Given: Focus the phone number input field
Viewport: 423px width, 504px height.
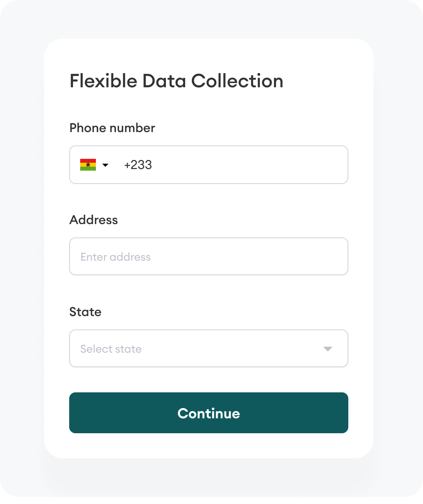Looking at the screenshot, I should 209,165.
